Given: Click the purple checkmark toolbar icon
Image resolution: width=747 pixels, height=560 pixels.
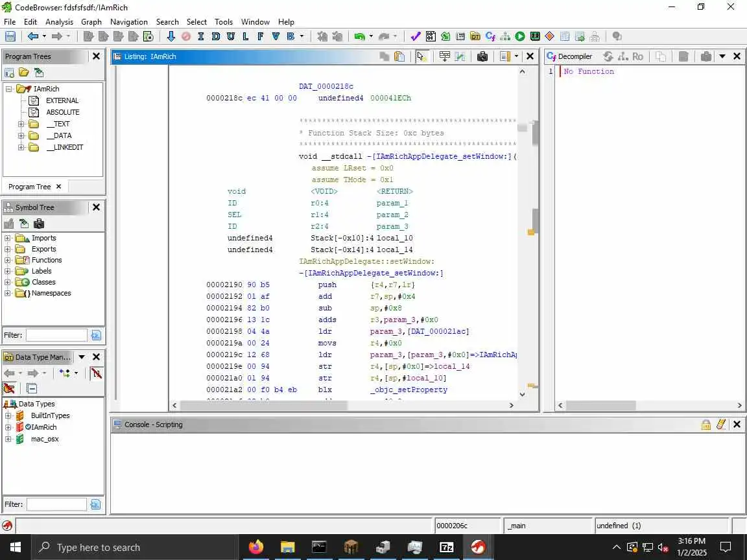Looking at the screenshot, I should tap(416, 36).
